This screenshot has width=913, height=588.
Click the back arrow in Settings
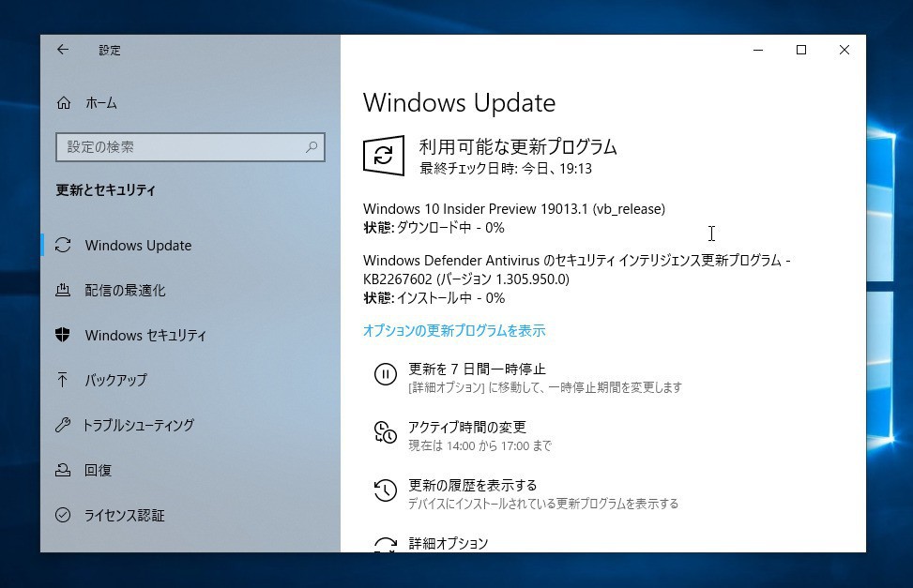(63, 50)
